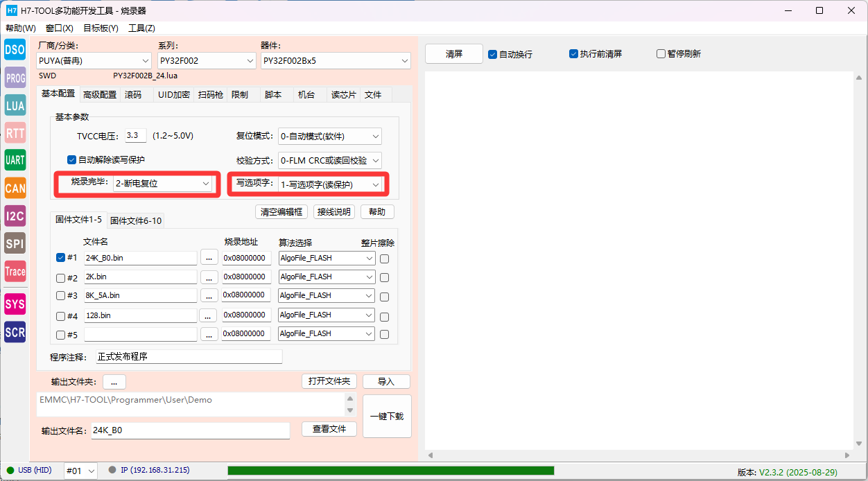
Task: Open the LUA sidebar icon
Action: click(15, 105)
